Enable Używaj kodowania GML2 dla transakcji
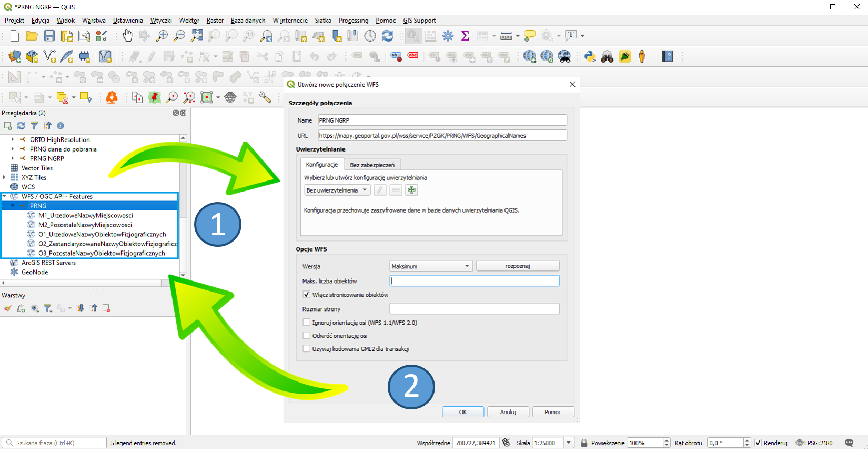Image resolution: width=868 pixels, height=452 pixels. coord(306,349)
